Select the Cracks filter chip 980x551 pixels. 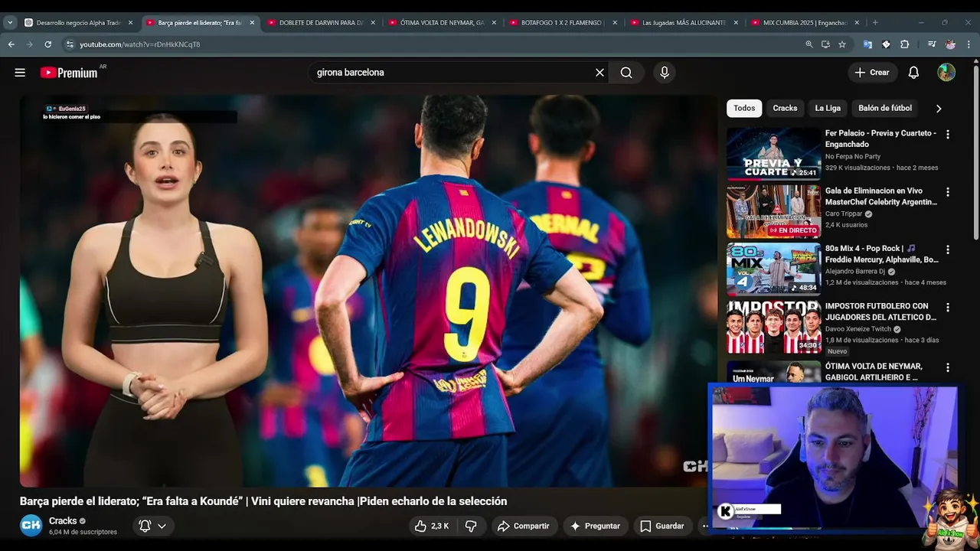click(x=785, y=109)
